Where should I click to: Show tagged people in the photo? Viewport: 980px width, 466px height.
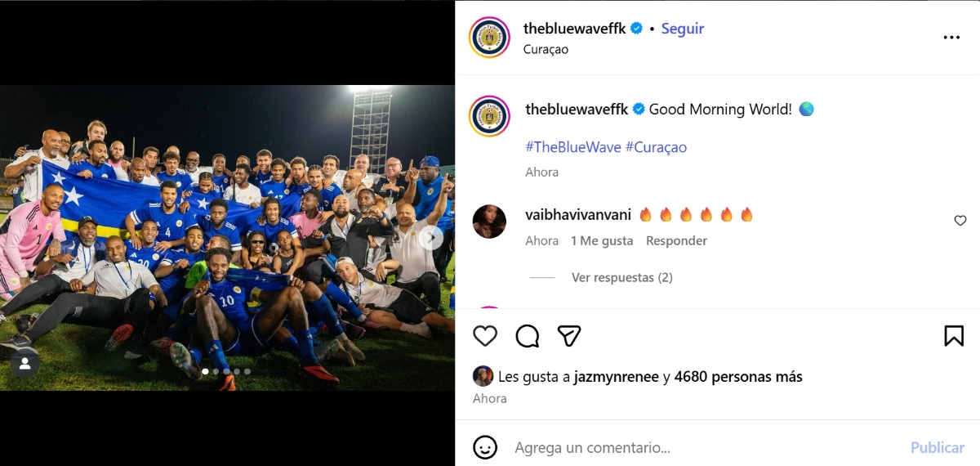pos(24,364)
